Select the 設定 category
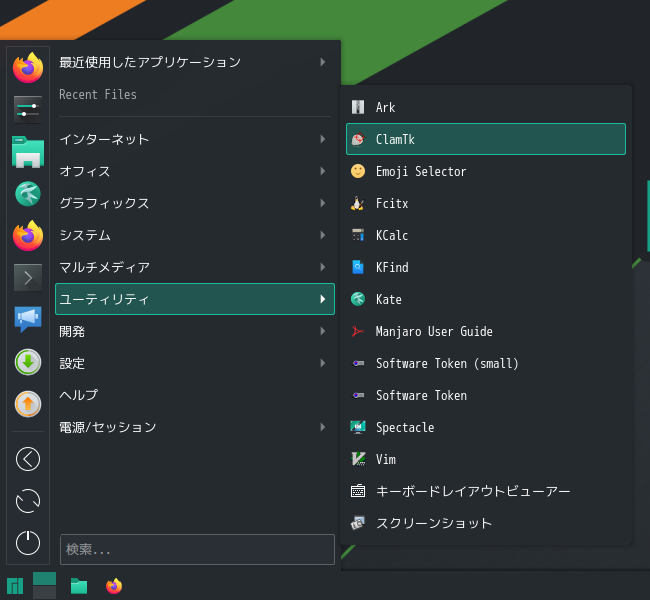This screenshot has height=600, width=650. [x=195, y=363]
